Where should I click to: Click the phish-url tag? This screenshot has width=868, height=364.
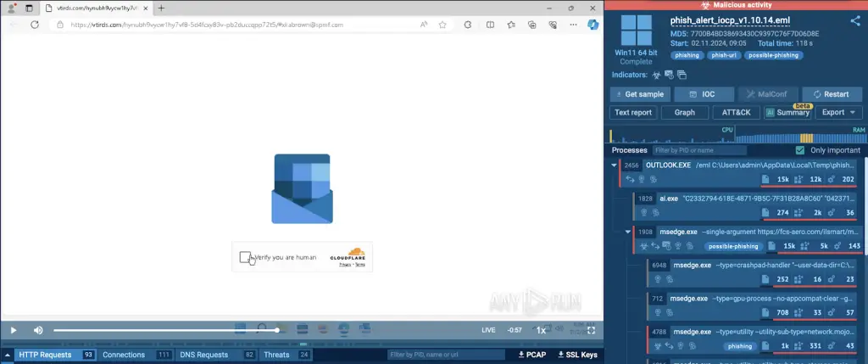[724, 55]
